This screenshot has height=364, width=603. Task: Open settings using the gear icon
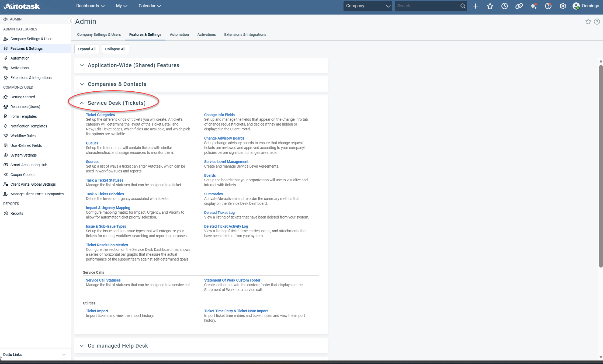563,6
